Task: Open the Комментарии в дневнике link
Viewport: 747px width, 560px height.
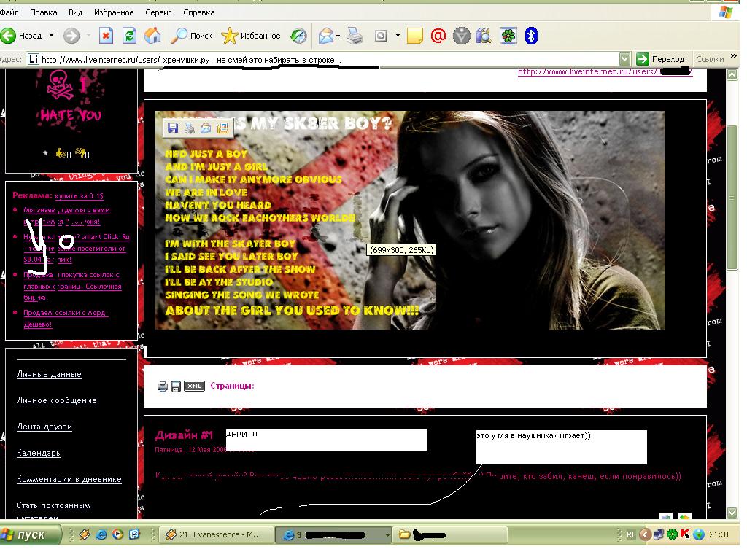Action: pyautogui.click(x=69, y=479)
